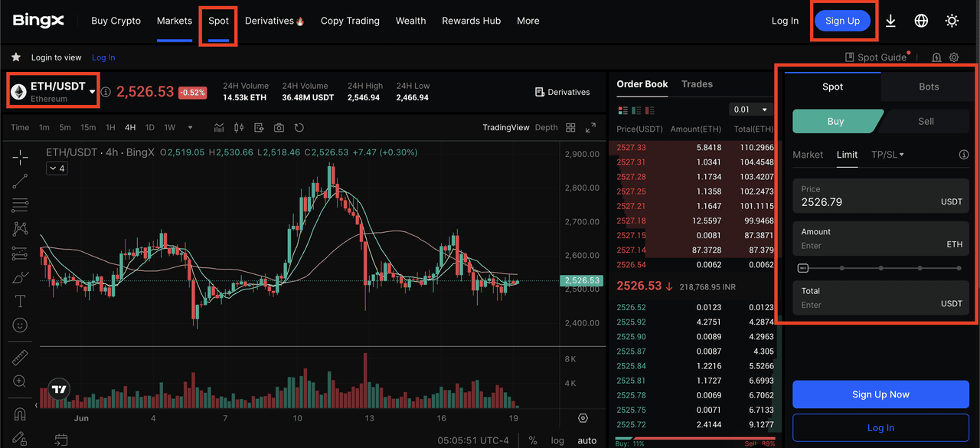Add ETH/USDT to favorites with star icon
980x448 pixels.
15,57
